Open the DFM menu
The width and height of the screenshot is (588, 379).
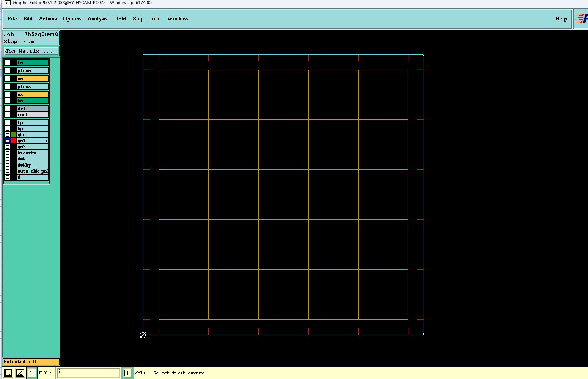pyautogui.click(x=120, y=19)
